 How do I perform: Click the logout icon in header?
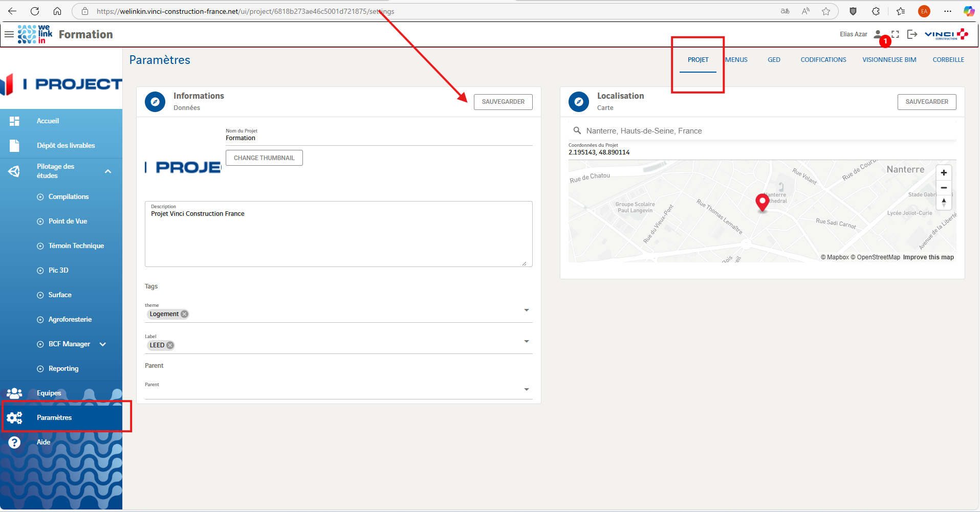[x=911, y=34]
